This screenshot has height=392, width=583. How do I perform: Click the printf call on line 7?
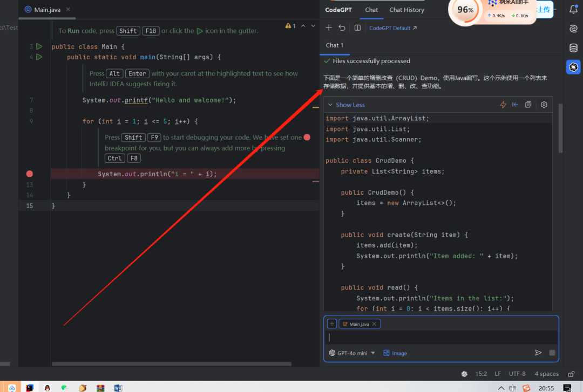135,100
